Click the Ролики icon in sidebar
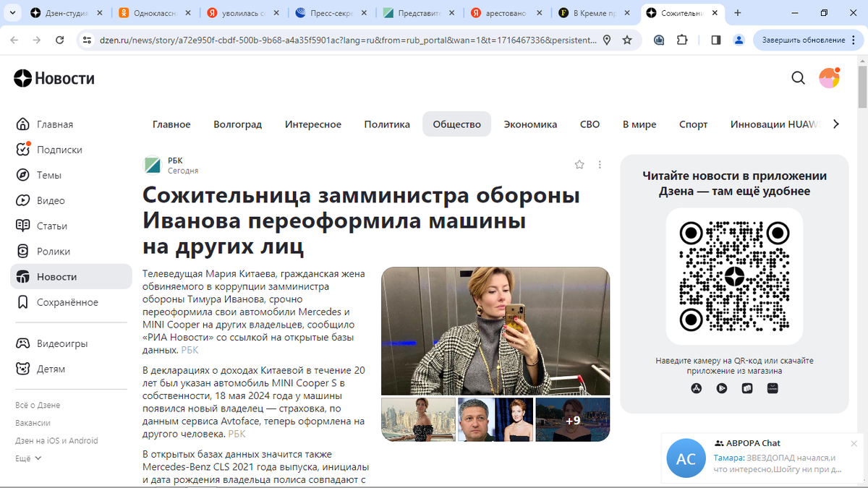This screenshot has width=868, height=488. click(x=23, y=252)
